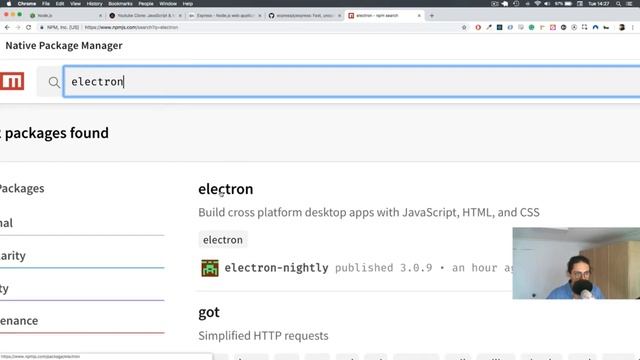Click 'Simplified HTTP requests' description
This screenshot has height=360, width=640.
click(263, 336)
